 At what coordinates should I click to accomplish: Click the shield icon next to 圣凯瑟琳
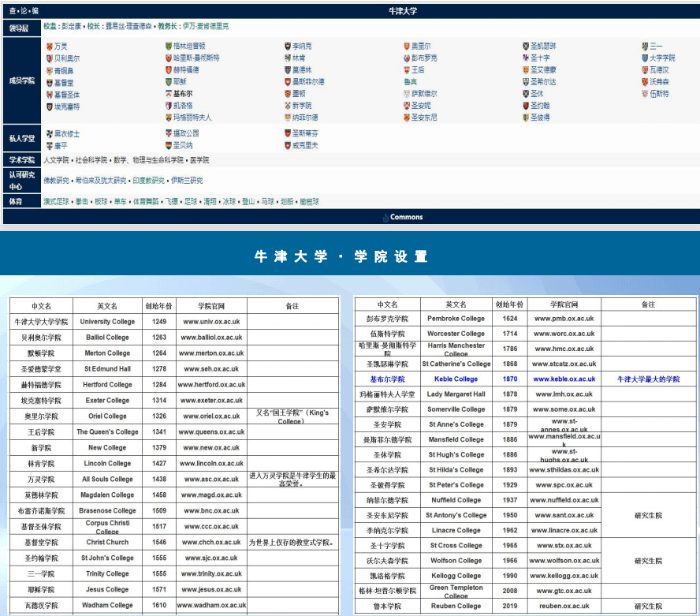tap(526, 47)
